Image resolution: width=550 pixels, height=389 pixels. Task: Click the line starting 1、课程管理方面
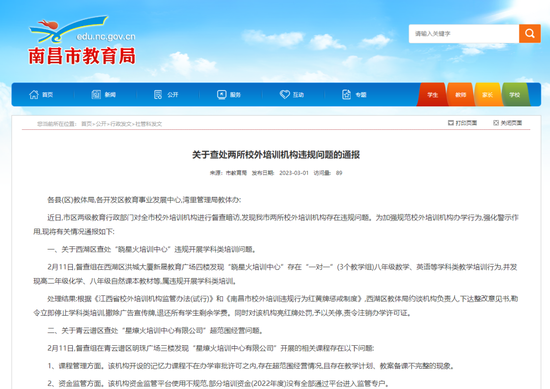(251, 366)
